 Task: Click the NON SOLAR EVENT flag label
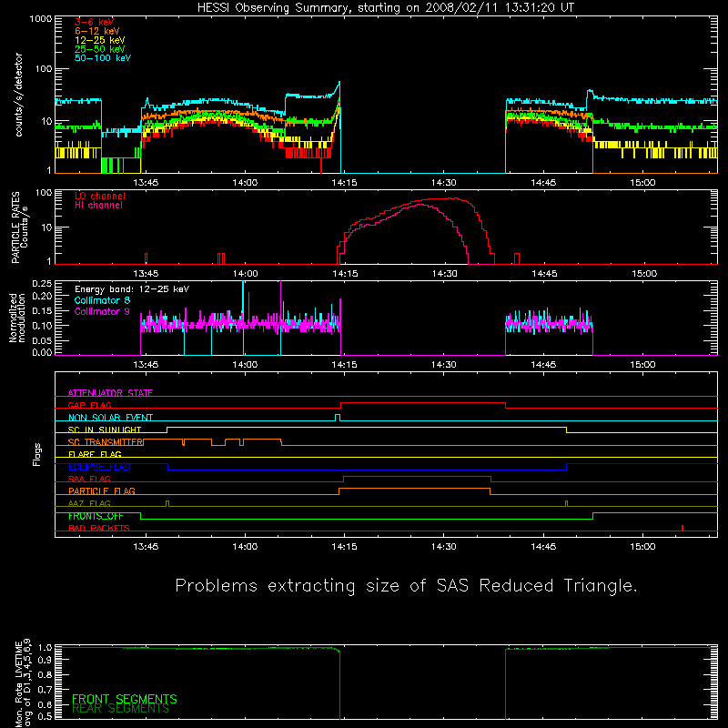pos(110,418)
